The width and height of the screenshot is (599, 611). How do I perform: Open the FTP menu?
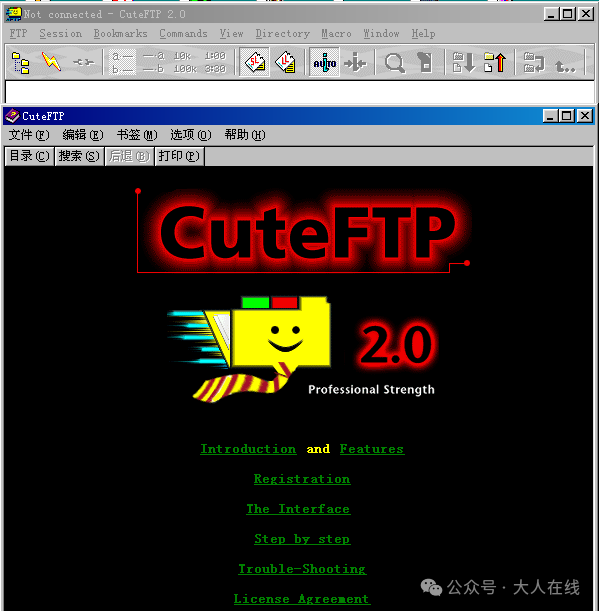[18, 34]
